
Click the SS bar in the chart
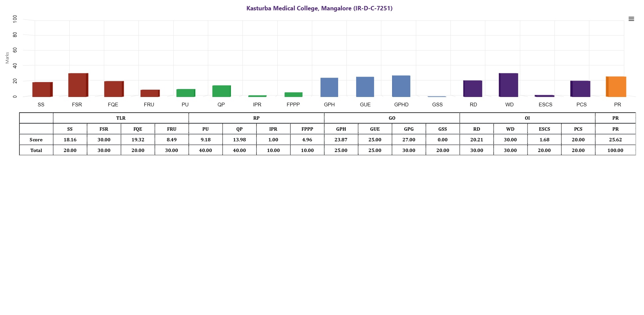point(42,89)
